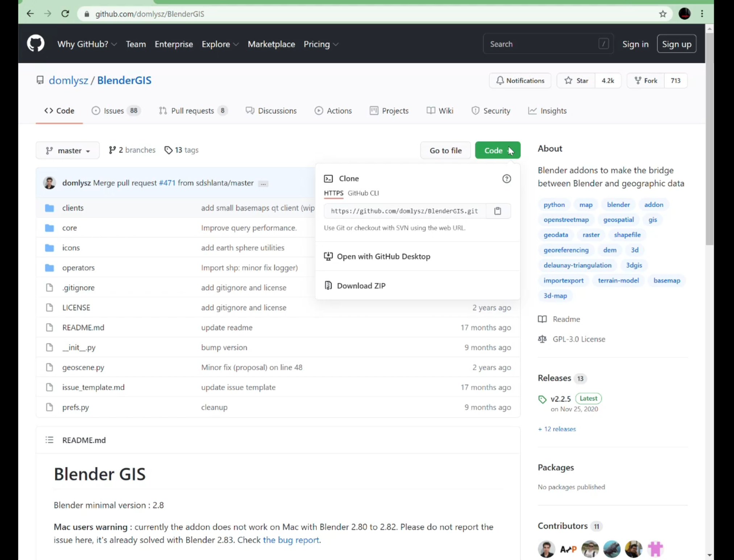The width and height of the screenshot is (734, 560).
Task: Open the 713 forks count
Action: pyautogui.click(x=675, y=80)
